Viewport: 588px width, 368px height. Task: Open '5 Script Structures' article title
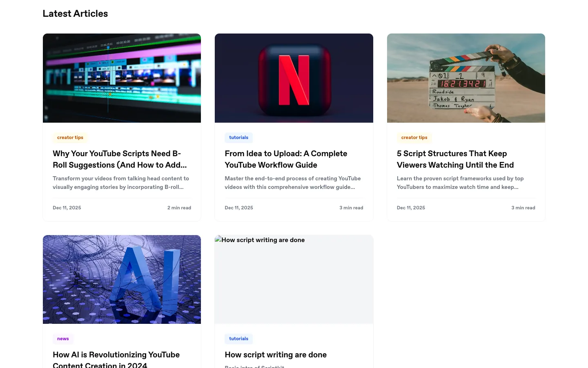(x=455, y=159)
